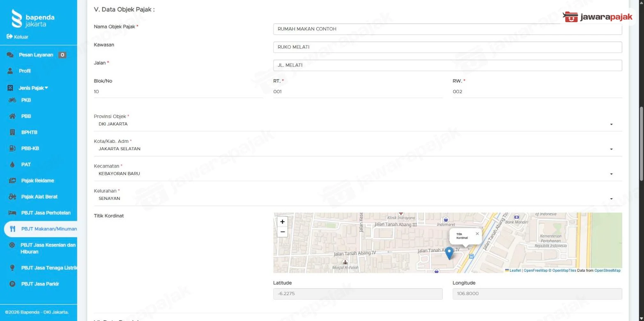Screen dimensions: 644x321
Task: Click the Profil user icon
Action: click(x=10, y=71)
